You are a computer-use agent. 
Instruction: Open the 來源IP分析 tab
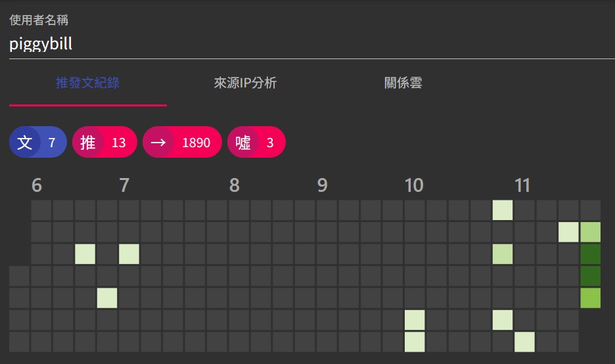pyautogui.click(x=245, y=83)
